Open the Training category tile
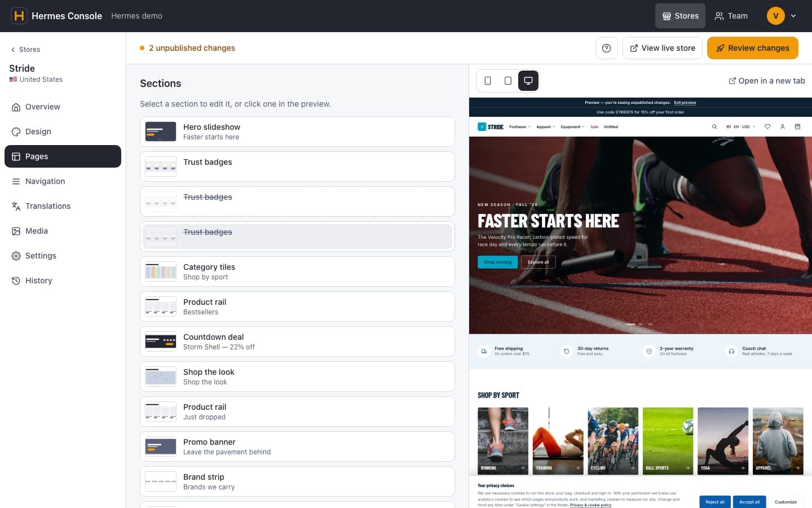812x508 pixels. tap(558, 441)
